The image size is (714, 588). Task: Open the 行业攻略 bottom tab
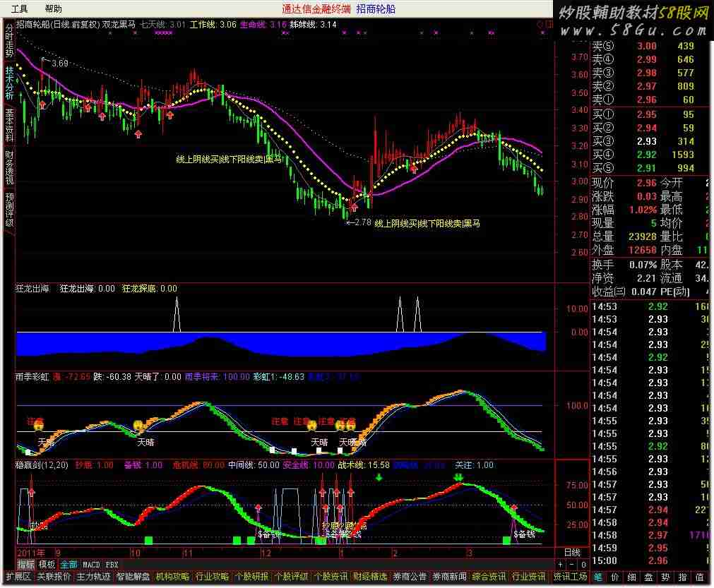(212, 577)
